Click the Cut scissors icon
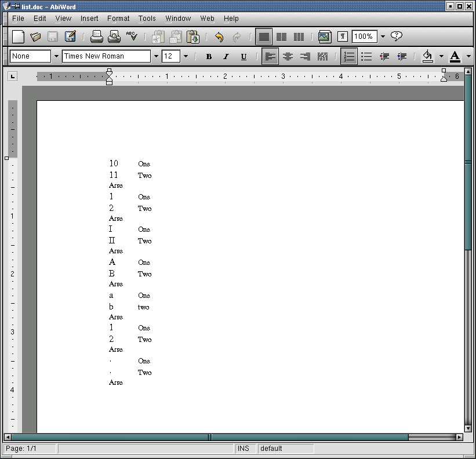The width and height of the screenshot is (476, 459). (x=158, y=37)
